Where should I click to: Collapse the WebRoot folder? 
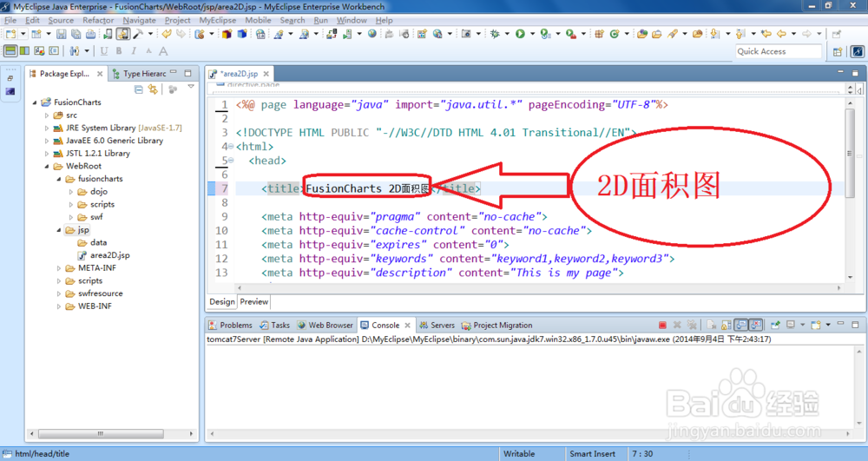pyautogui.click(x=47, y=166)
